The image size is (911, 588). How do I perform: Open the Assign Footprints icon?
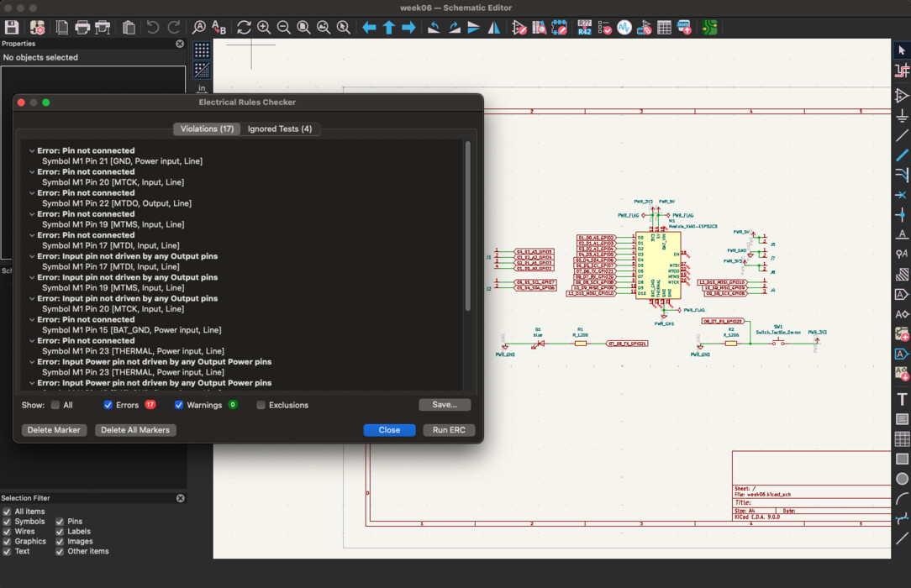point(645,27)
